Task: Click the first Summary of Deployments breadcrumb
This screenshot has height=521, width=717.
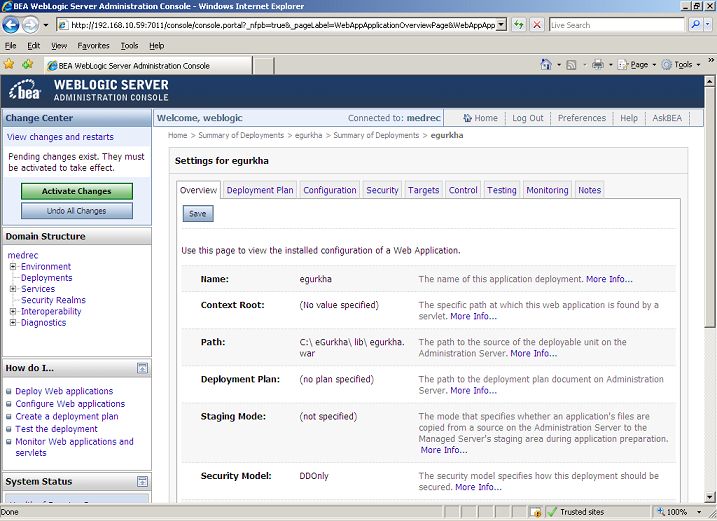Action: (241, 135)
